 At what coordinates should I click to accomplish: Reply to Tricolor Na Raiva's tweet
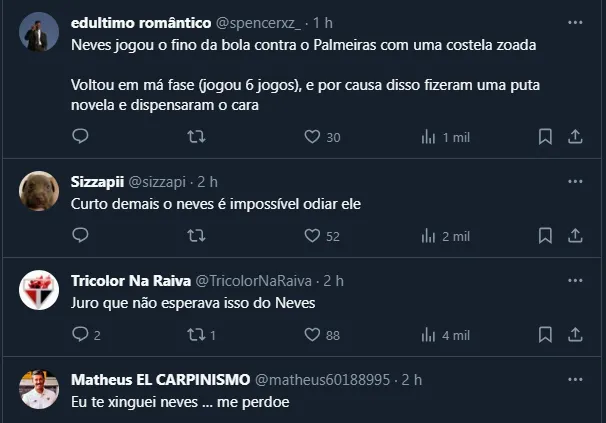point(81,335)
